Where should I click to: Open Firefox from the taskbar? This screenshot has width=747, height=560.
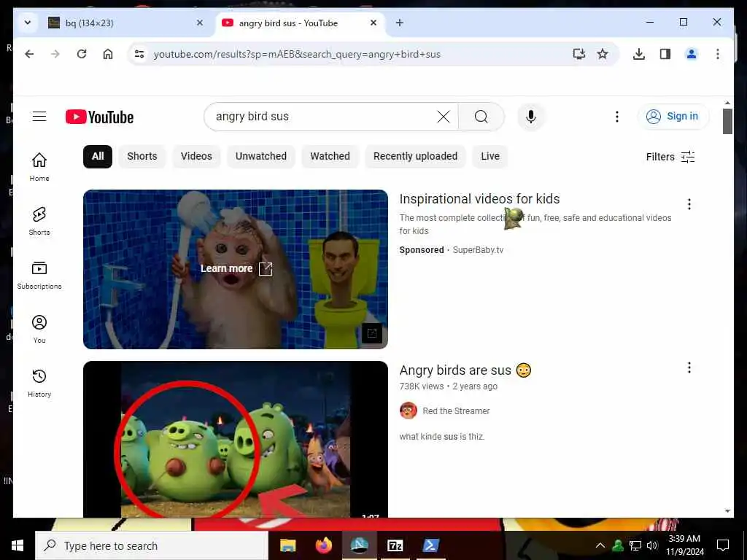click(323, 545)
